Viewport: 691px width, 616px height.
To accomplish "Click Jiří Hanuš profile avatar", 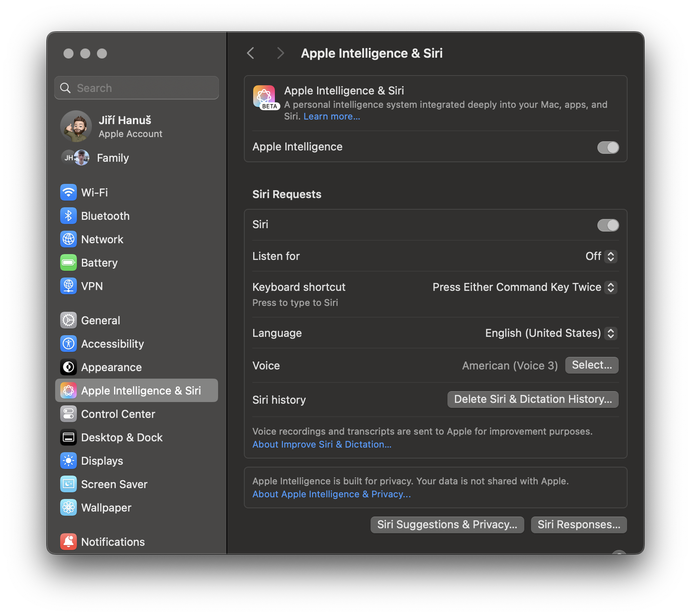I will pyautogui.click(x=76, y=126).
